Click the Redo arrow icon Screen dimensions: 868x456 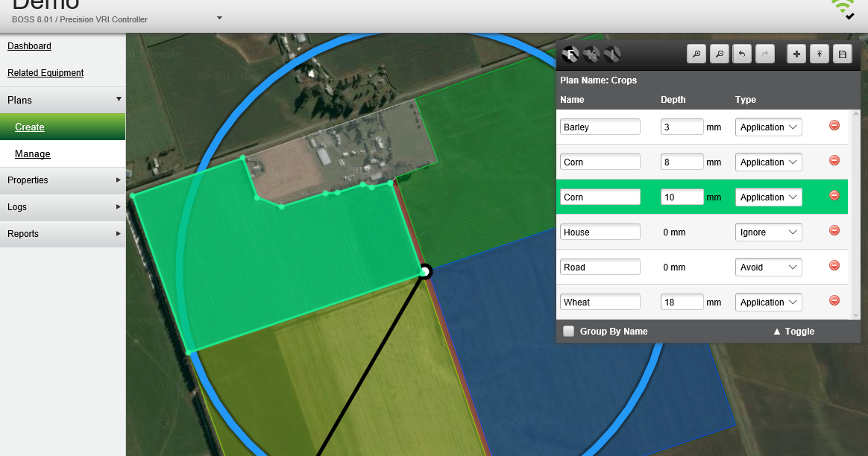click(x=764, y=54)
